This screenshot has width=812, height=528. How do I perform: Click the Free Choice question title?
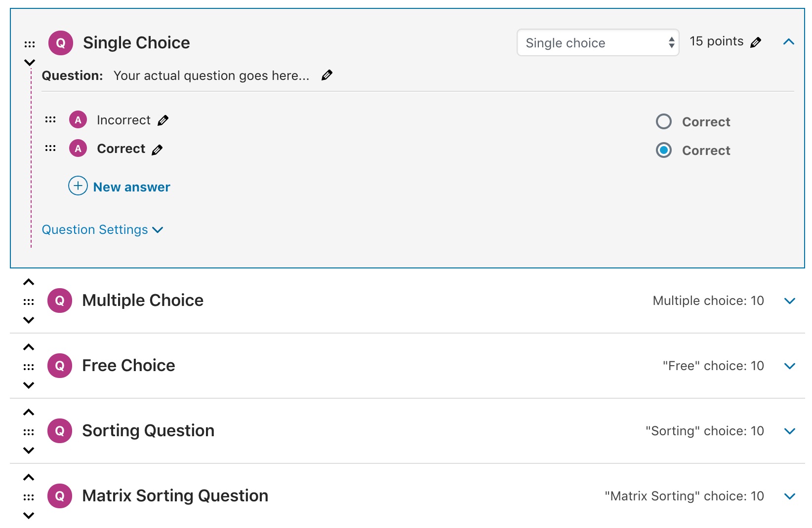128,366
